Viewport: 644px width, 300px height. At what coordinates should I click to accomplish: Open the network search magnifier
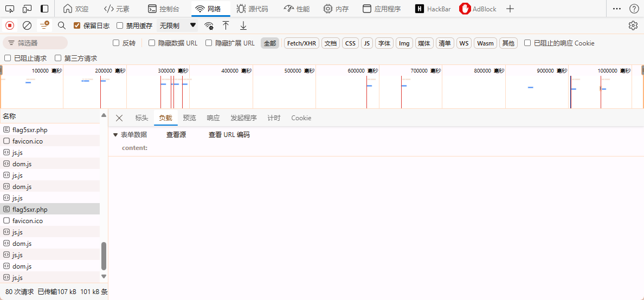[62, 25]
